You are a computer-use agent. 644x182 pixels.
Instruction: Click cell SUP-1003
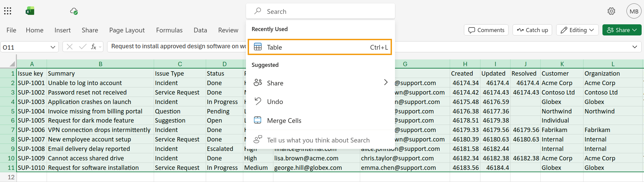(31, 102)
